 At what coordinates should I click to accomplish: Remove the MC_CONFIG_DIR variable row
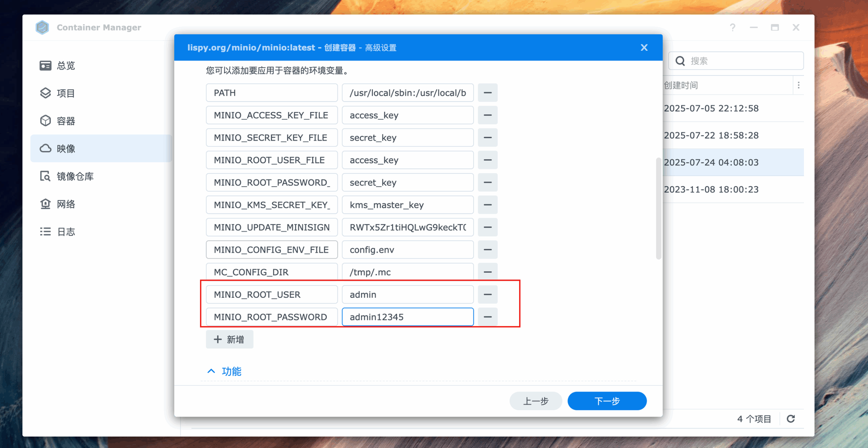coord(487,272)
